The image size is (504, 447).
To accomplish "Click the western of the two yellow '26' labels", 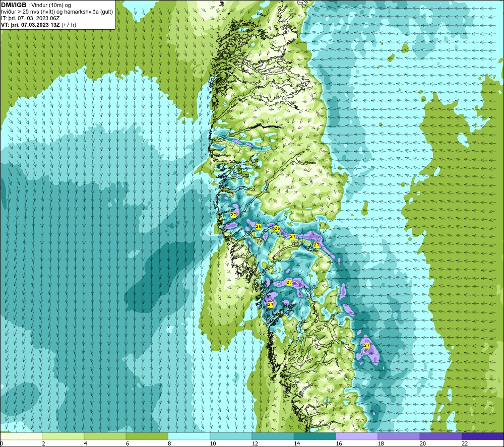I will (x=259, y=227).
